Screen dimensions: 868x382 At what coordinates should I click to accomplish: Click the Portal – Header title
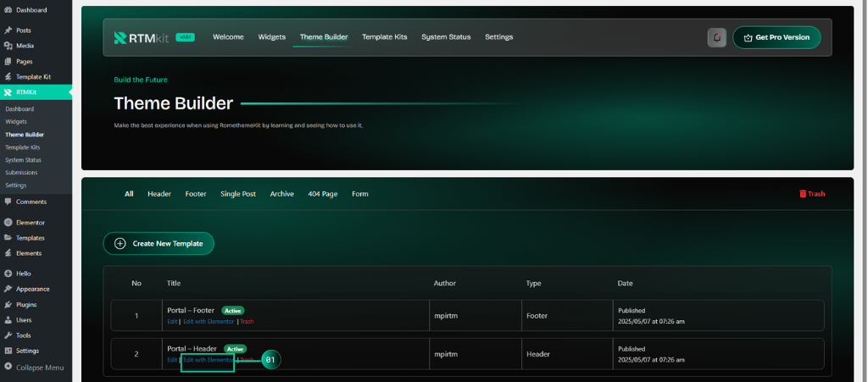pyautogui.click(x=192, y=349)
